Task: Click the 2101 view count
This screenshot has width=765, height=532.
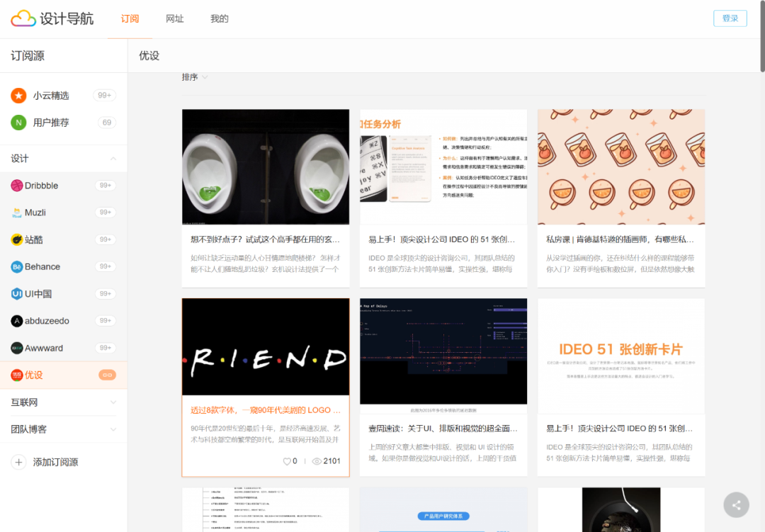Action: coord(331,461)
